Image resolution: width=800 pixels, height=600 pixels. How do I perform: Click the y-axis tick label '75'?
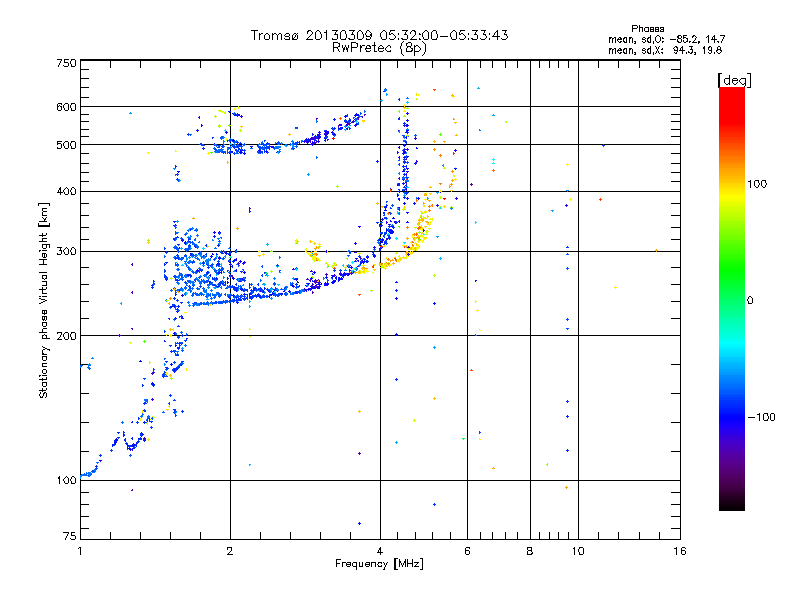(x=70, y=536)
